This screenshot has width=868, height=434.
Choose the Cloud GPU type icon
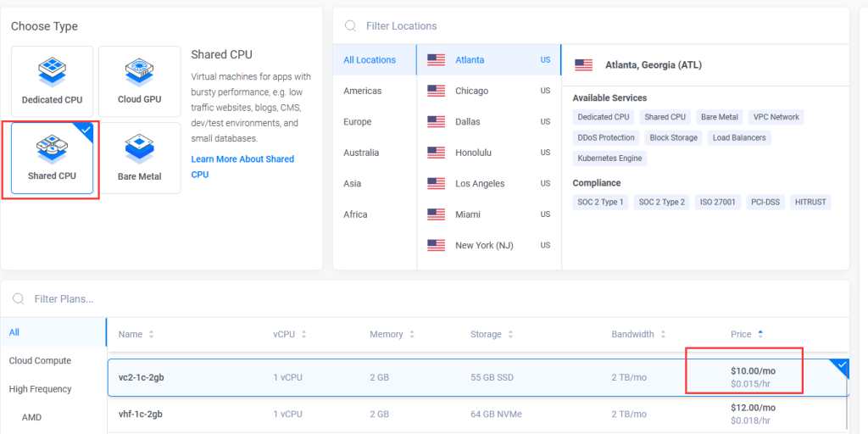[139, 68]
